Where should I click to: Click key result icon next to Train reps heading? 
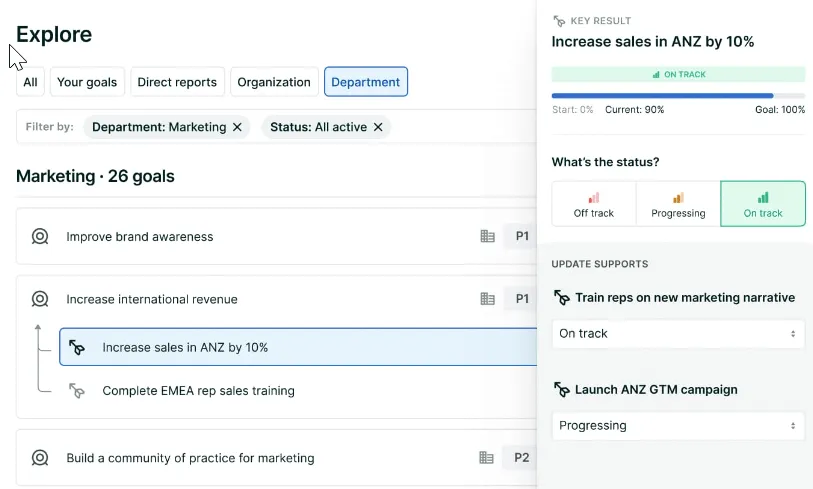562,298
